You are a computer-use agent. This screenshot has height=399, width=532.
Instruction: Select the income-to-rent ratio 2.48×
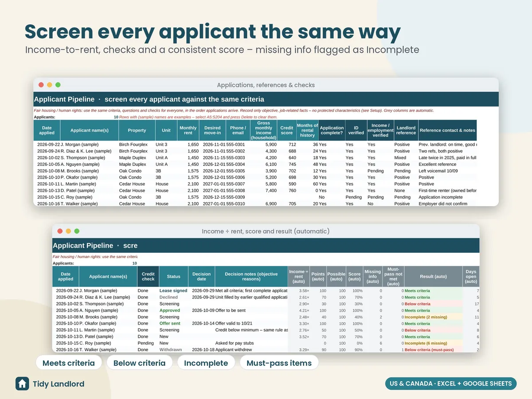coord(304,317)
